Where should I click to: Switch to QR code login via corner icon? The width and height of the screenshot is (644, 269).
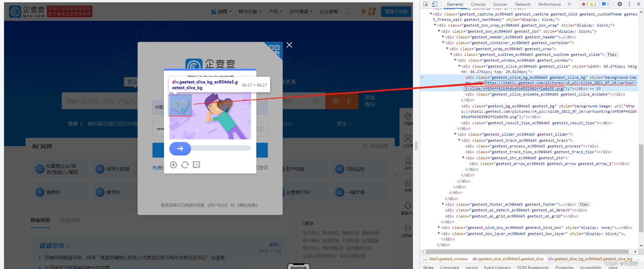275,50
